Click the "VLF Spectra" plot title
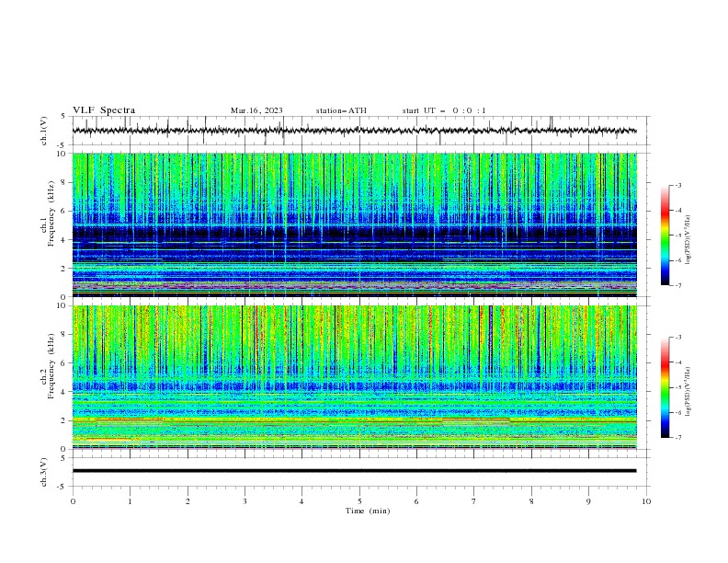The height and width of the screenshot is (563, 728). [x=104, y=110]
